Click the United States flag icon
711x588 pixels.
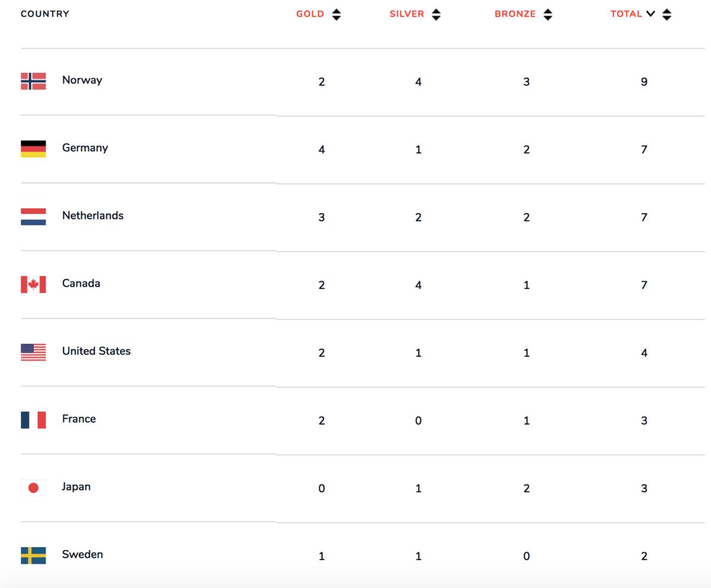[33, 352]
